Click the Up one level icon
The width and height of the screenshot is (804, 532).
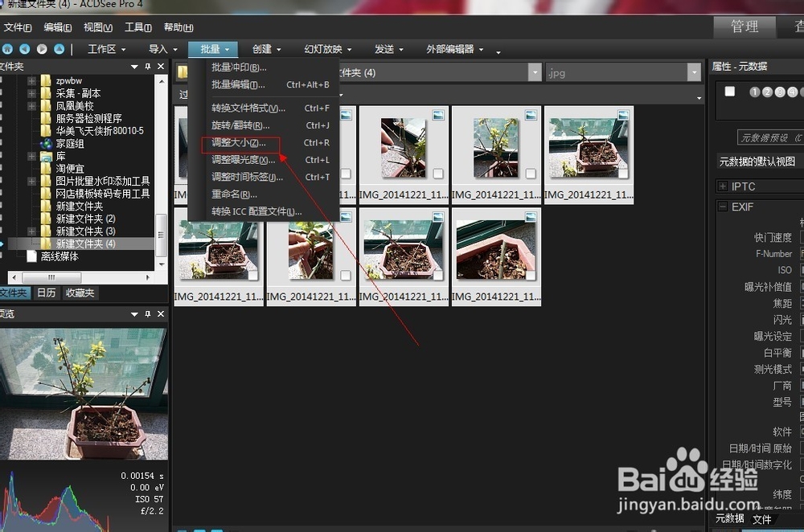pos(59,49)
